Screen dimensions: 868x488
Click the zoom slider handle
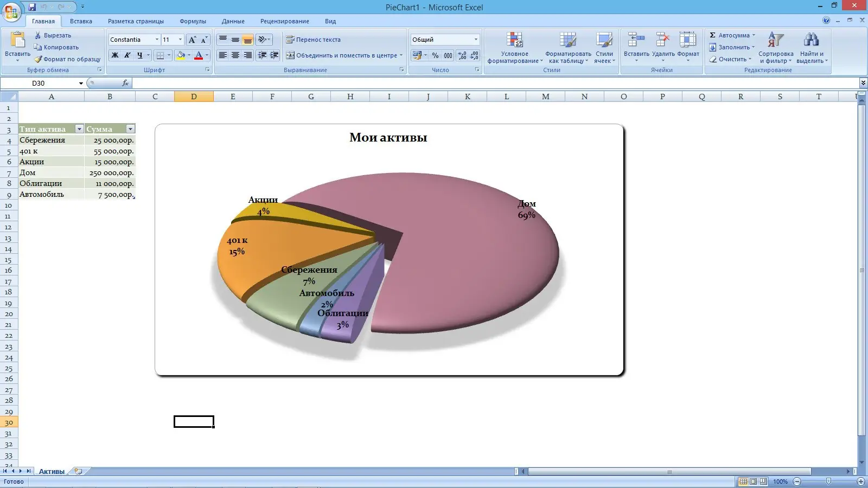coord(828,481)
